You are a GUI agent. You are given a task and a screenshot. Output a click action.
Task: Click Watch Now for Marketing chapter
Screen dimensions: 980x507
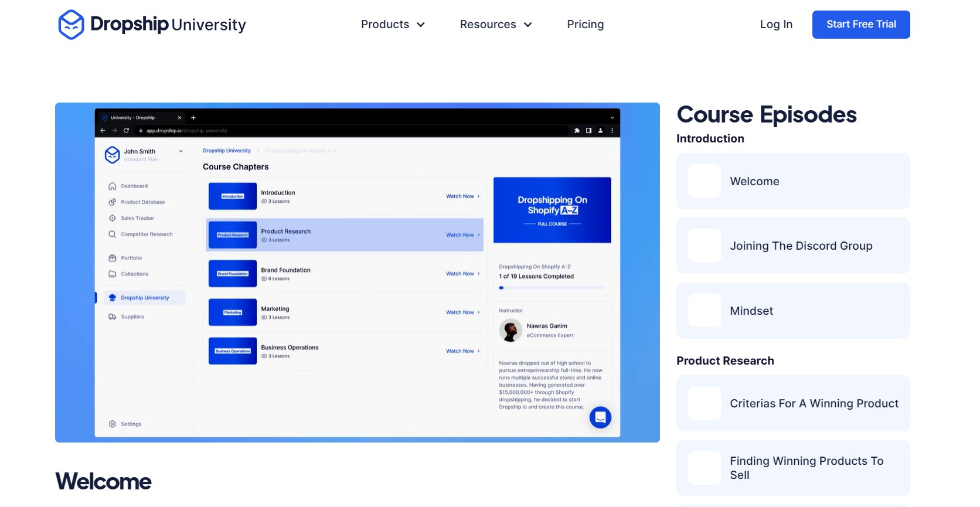click(x=462, y=312)
